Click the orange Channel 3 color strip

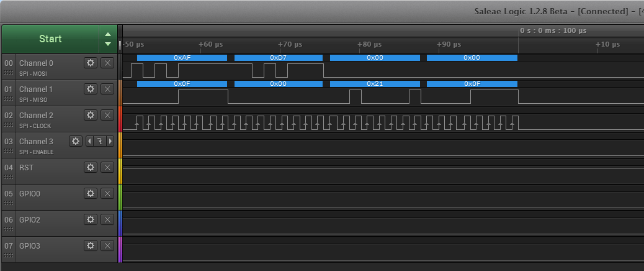coord(120,145)
